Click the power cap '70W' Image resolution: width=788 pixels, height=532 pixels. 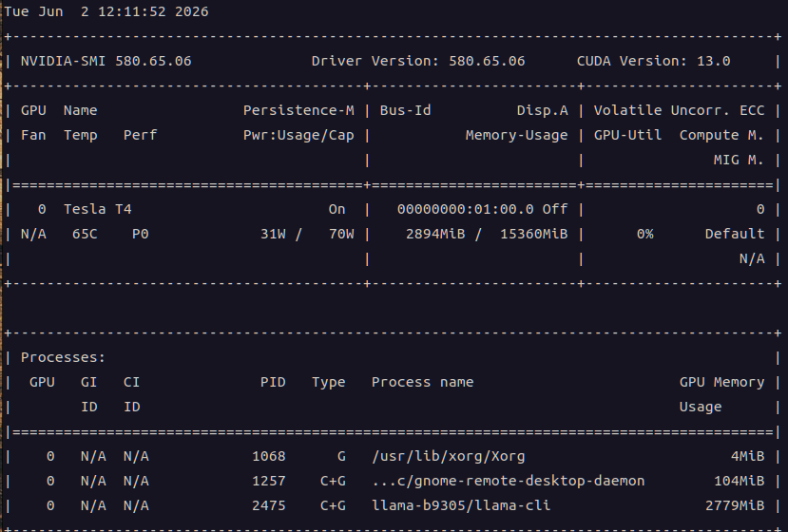(x=341, y=234)
